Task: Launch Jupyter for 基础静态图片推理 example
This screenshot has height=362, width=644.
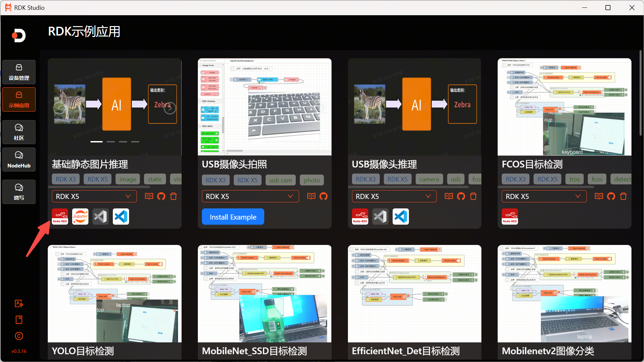Action: point(80,217)
